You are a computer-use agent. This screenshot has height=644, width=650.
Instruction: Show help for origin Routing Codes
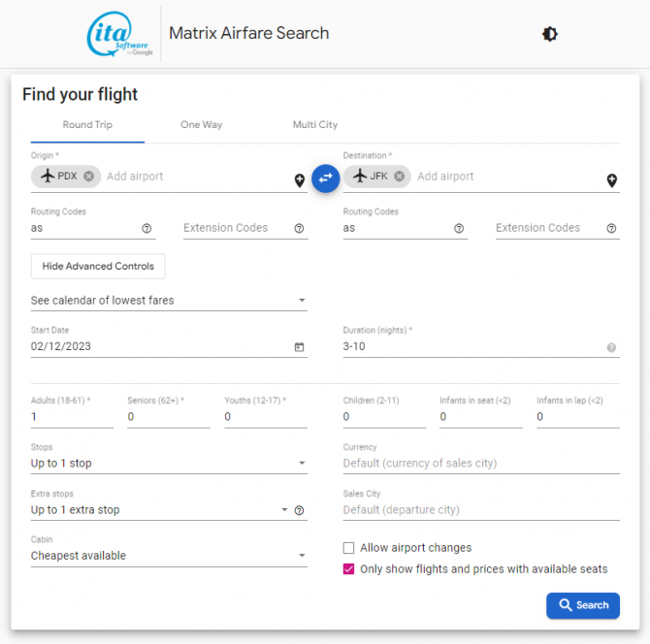point(146,228)
